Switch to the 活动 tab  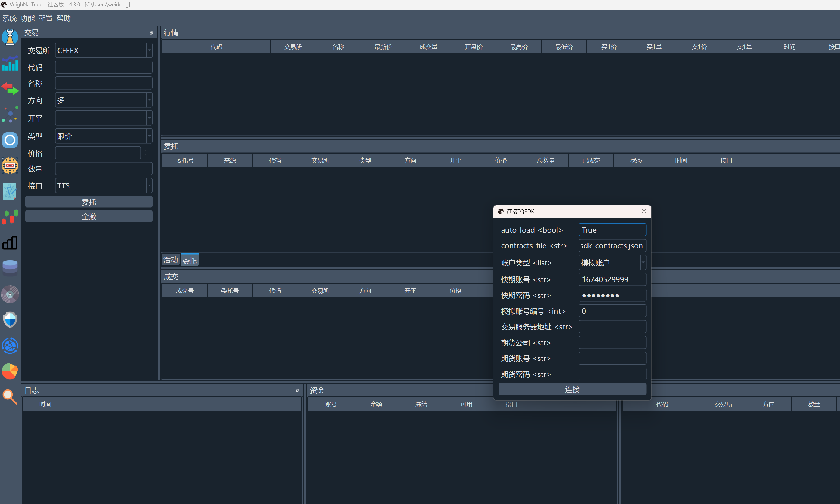[x=170, y=260]
